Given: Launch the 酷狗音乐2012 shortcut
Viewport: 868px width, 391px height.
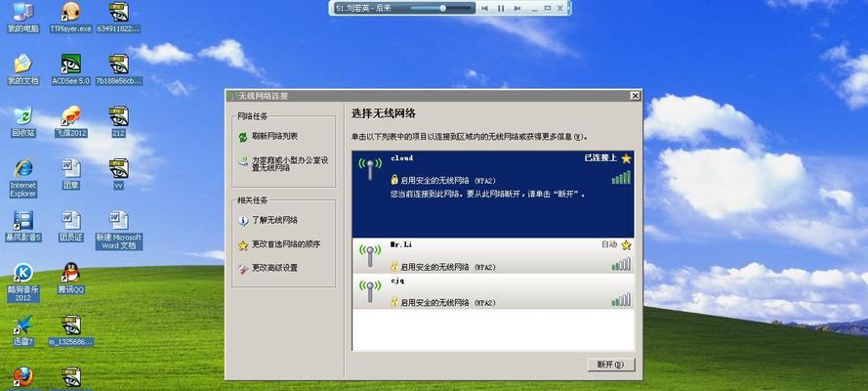Looking at the screenshot, I should (x=22, y=282).
